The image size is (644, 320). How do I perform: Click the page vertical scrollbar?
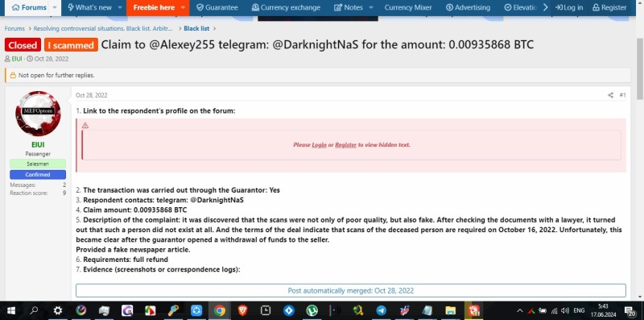coord(639,158)
